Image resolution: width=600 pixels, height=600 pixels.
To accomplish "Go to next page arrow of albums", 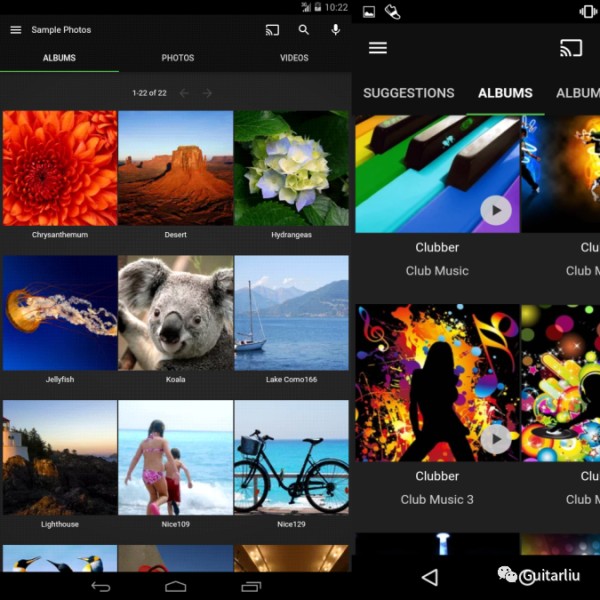I will [208, 93].
